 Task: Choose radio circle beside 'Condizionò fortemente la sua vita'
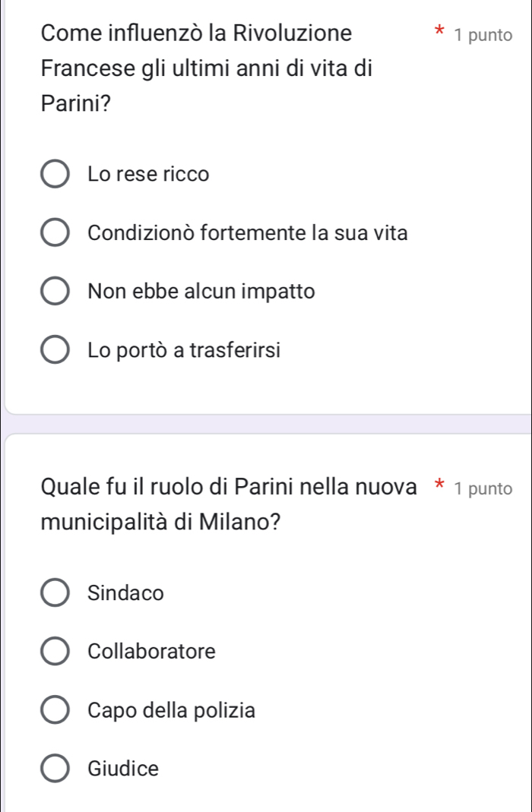[55, 233]
